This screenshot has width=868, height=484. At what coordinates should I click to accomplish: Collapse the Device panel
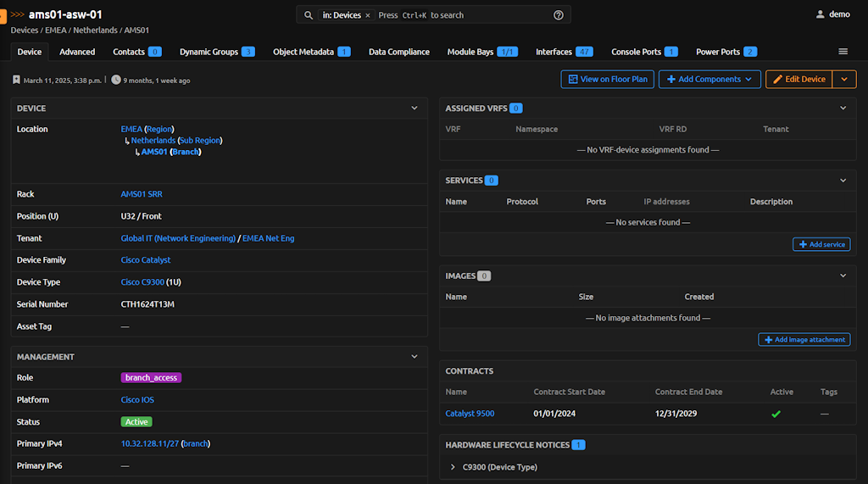coord(415,108)
